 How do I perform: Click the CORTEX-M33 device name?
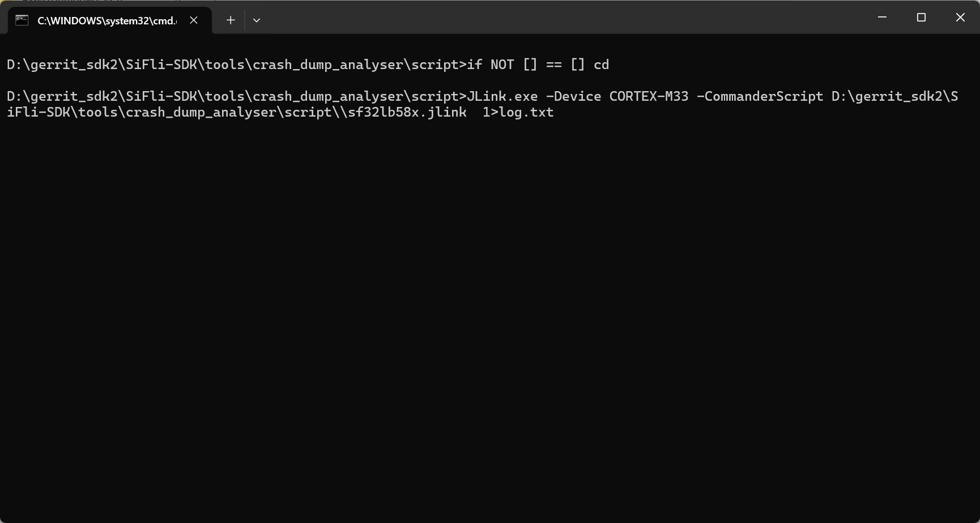point(649,96)
